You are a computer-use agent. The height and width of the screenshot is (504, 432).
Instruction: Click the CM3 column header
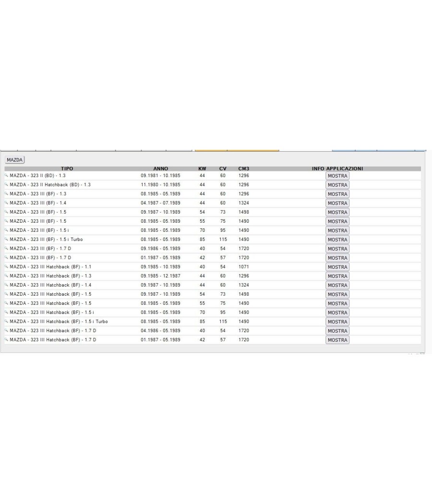point(244,168)
